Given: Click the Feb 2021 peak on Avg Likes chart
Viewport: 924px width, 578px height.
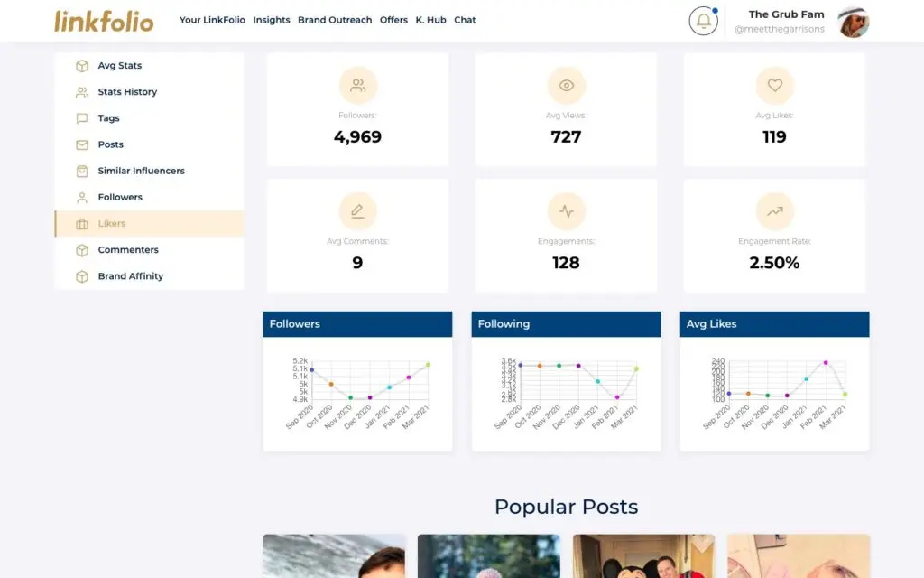Looking at the screenshot, I should (826, 363).
